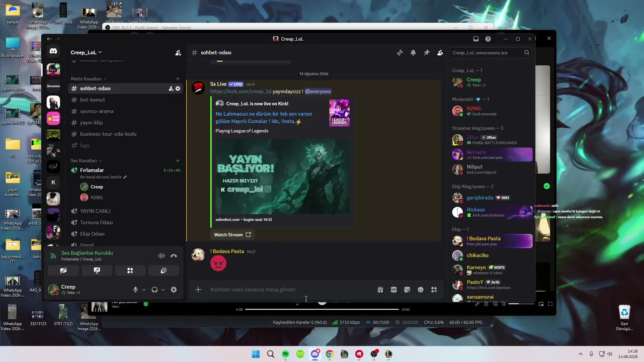Open business-tour-oda-kodu channel
644x362 pixels.
[x=125, y=134]
